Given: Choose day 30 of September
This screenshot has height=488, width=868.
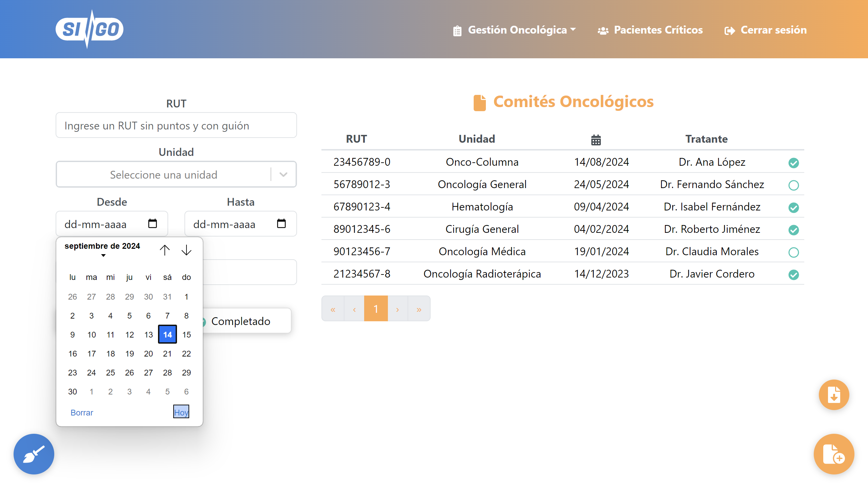Looking at the screenshot, I should click(73, 391).
